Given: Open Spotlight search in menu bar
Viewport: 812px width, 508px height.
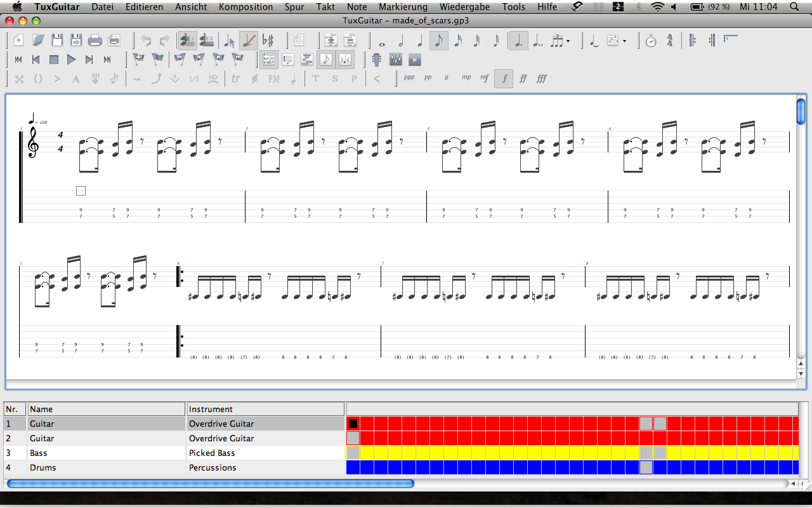Looking at the screenshot, I should (794, 7).
